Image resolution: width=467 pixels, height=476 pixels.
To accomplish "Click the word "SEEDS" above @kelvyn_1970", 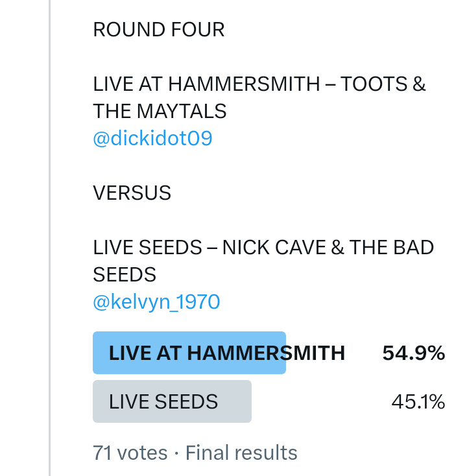I will 125,274.
